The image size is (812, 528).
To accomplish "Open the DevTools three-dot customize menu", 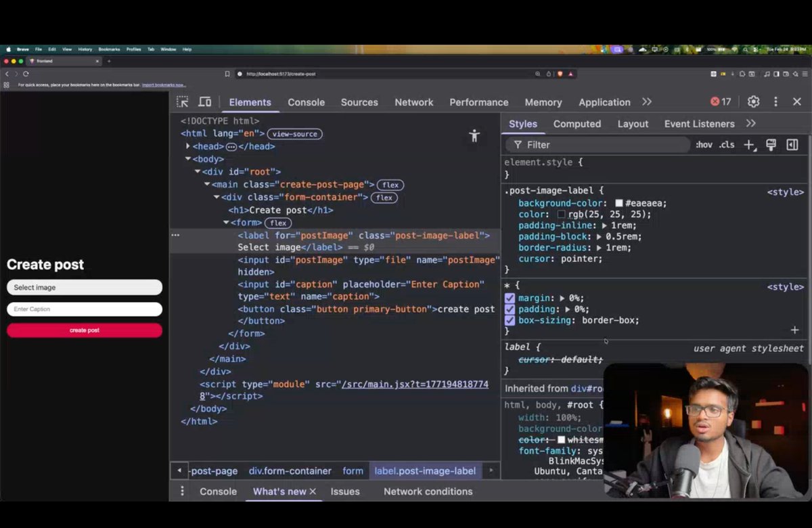I will coord(775,102).
